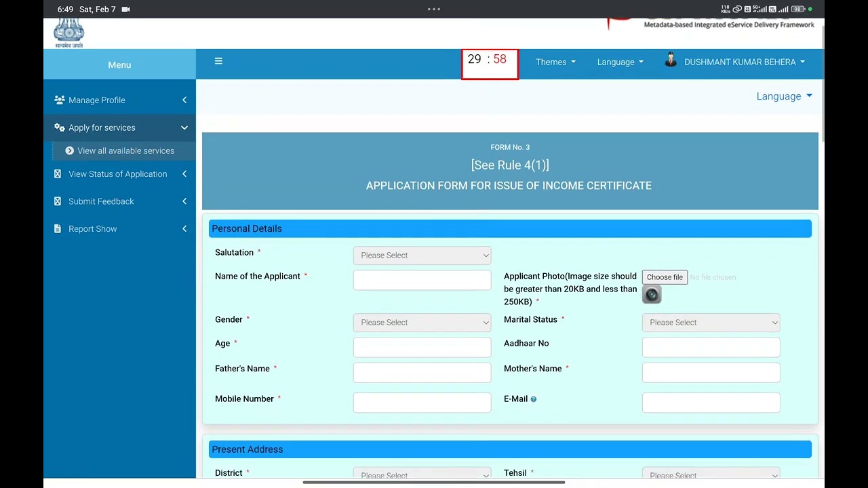Viewport: 868px width, 488px height.
Task: Focus the Mobile Number input field
Action: point(422,403)
